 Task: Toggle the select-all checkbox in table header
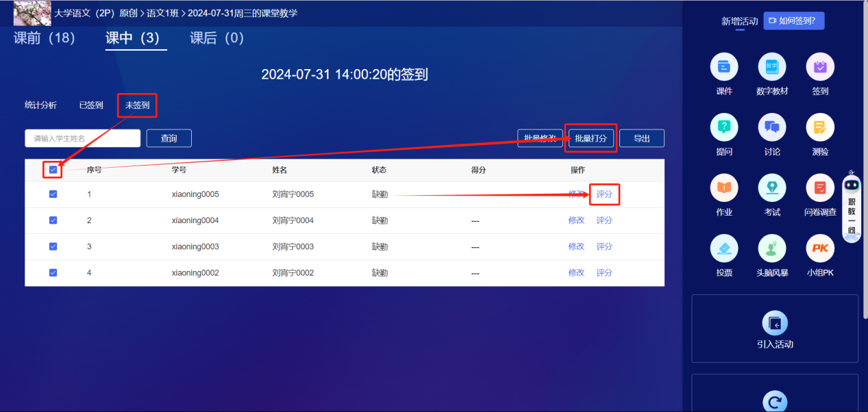pyautogui.click(x=53, y=170)
